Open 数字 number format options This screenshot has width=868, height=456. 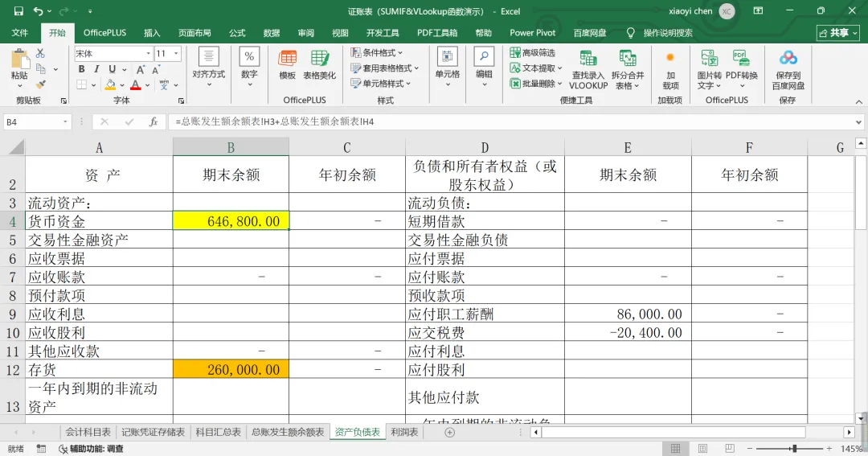coord(249,68)
